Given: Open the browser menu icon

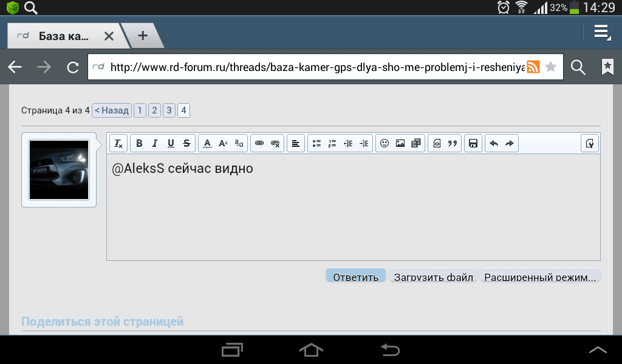Looking at the screenshot, I should (x=601, y=33).
